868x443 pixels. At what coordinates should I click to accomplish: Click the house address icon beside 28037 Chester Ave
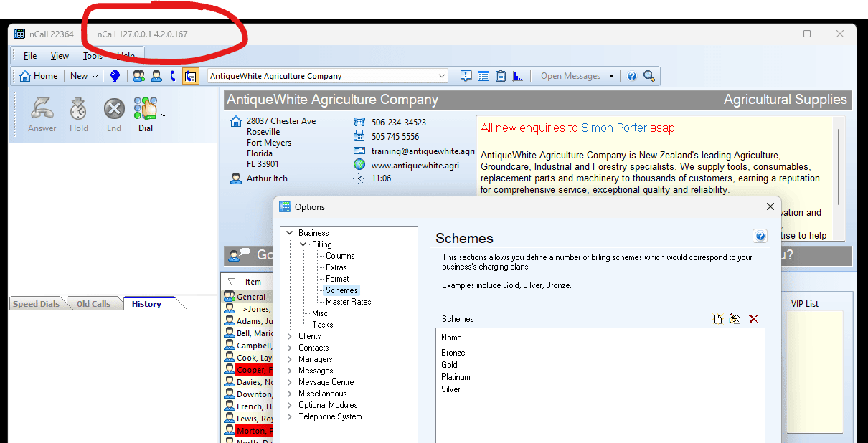(x=236, y=122)
